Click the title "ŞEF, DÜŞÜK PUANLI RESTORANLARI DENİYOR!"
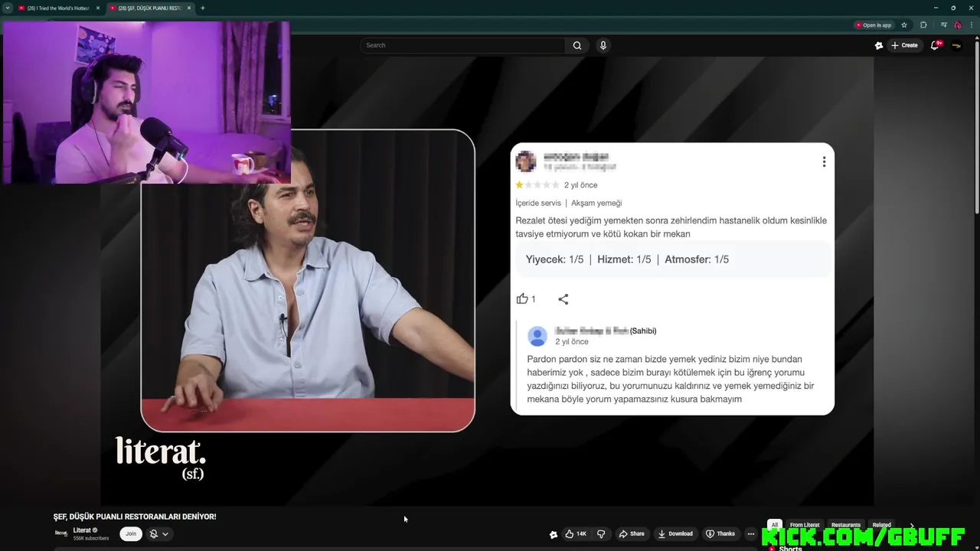Image resolution: width=980 pixels, height=551 pixels. (135, 517)
